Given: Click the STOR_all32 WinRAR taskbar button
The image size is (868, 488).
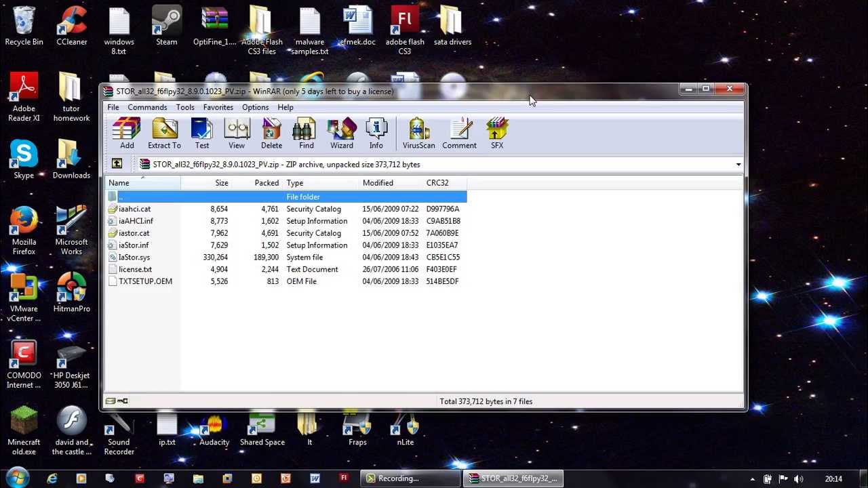Looking at the screenshot, I should coord(513,479).
